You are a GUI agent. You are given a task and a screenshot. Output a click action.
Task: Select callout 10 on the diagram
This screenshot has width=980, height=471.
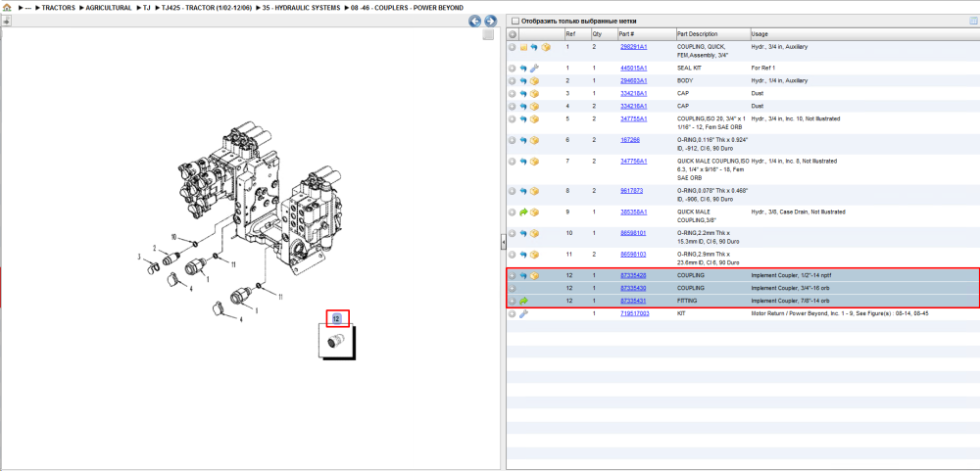coord(175,237)
